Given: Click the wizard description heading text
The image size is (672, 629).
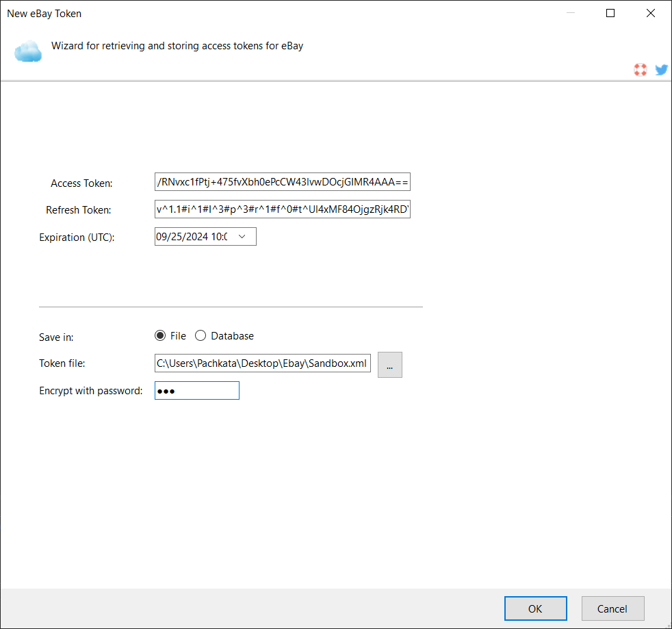Looking at the screenshot, I should click(177, 46).
